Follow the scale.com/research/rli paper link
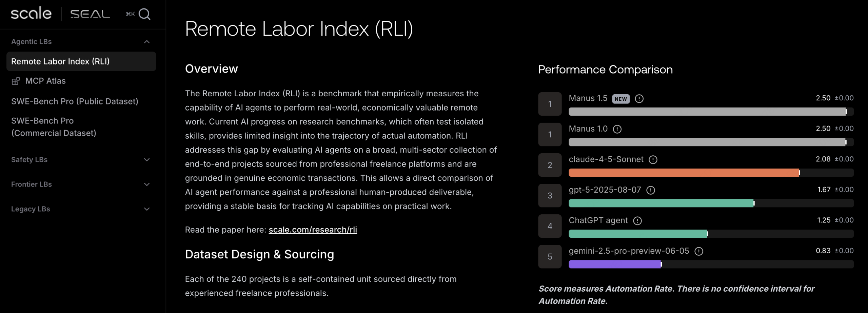Viewport: 868px width, 313px height. click(313, 230)
